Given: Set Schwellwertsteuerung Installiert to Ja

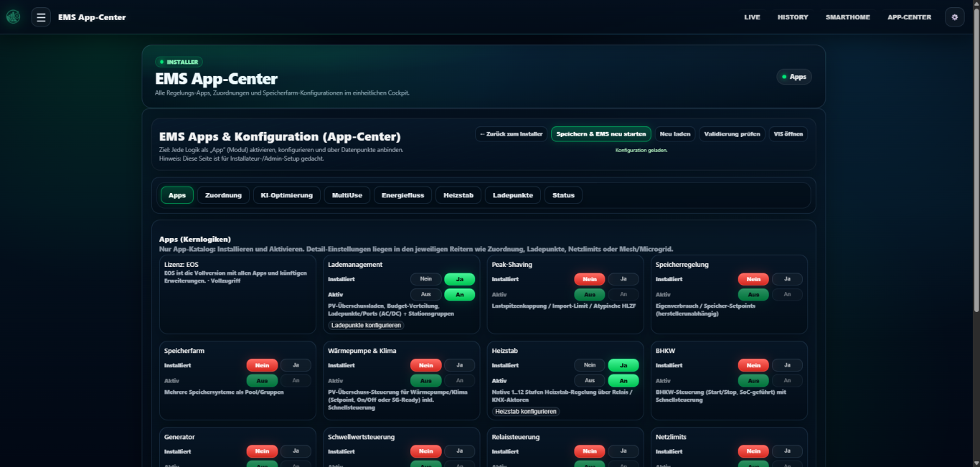Looking at the screenshot, I should point(459,451).
